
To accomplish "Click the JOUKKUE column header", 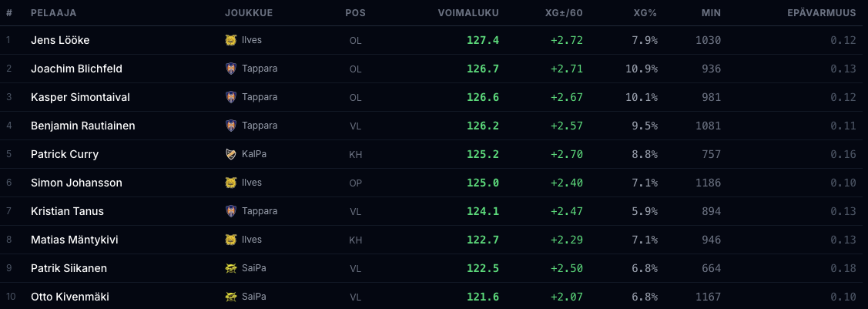I will [248, 13].
